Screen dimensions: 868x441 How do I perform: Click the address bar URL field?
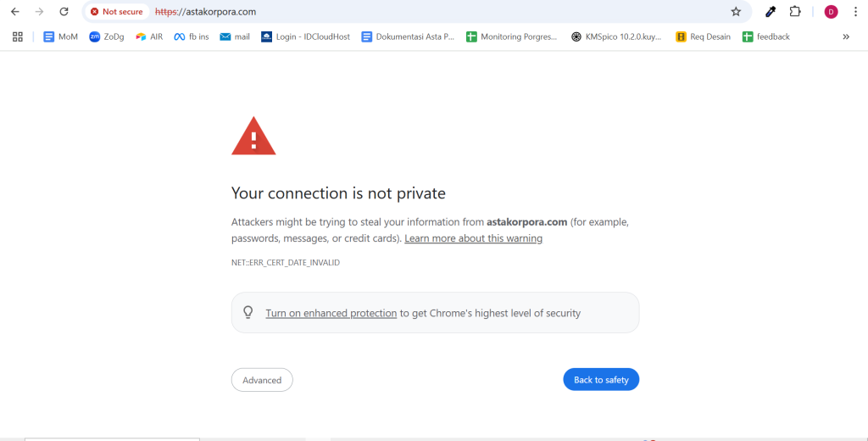click(x=424, y=12)
